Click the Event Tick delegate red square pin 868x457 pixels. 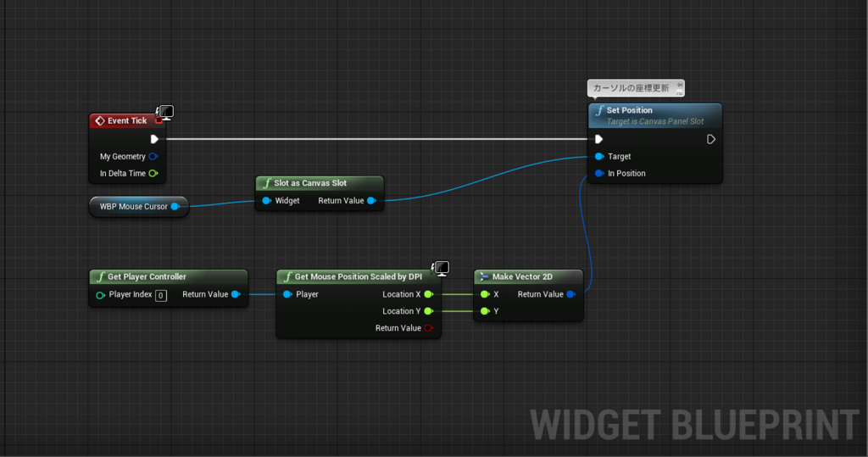point(159,120)
